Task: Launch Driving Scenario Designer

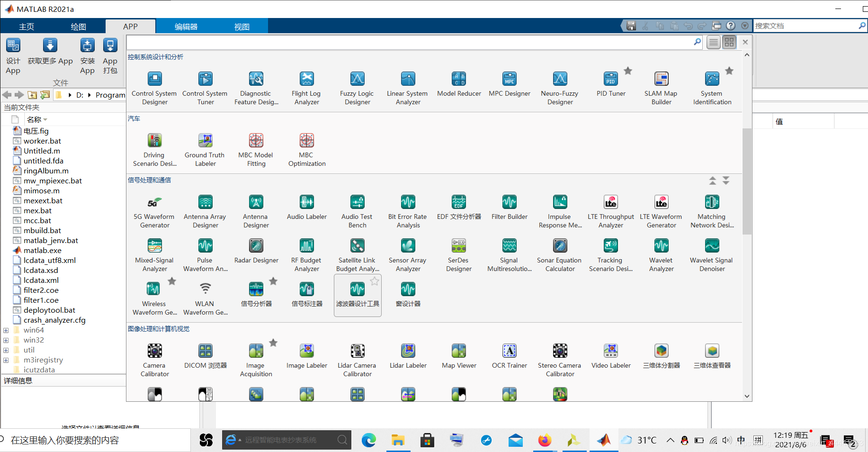Action: click(154, 150)
